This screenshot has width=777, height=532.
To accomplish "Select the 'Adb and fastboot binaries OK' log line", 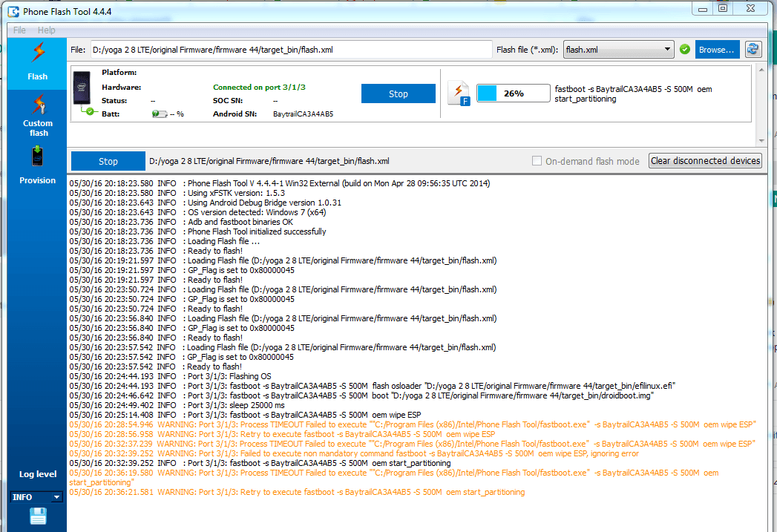I will 181,222.
